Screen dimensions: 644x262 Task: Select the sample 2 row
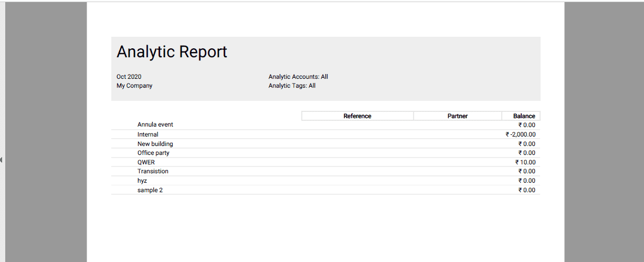[150, 190]
